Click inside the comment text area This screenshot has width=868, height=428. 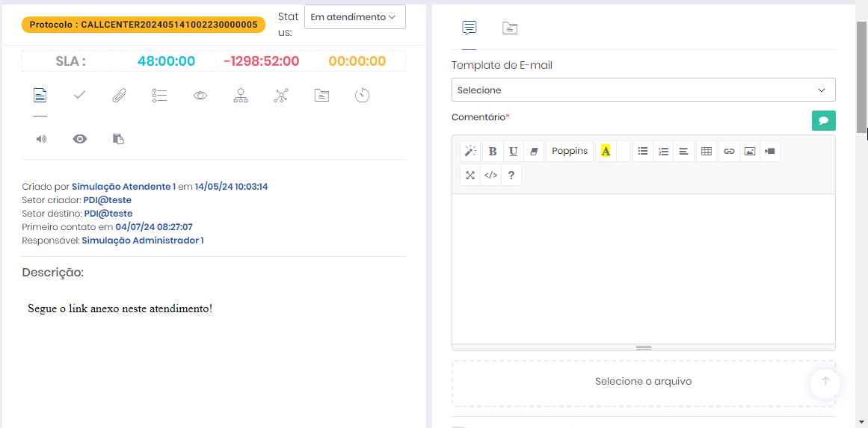(x=643, y=269)
